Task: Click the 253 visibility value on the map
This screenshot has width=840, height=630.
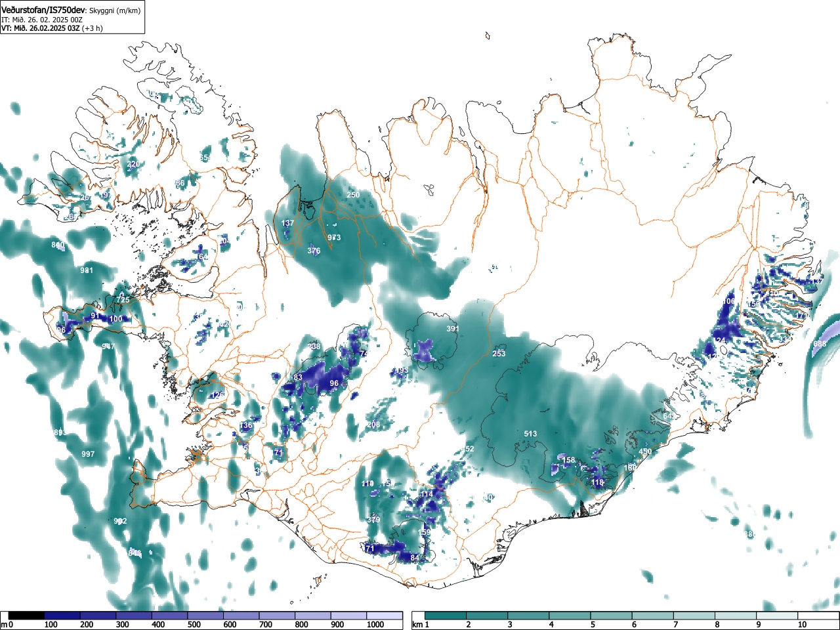Action: click(x=499, y=354)
